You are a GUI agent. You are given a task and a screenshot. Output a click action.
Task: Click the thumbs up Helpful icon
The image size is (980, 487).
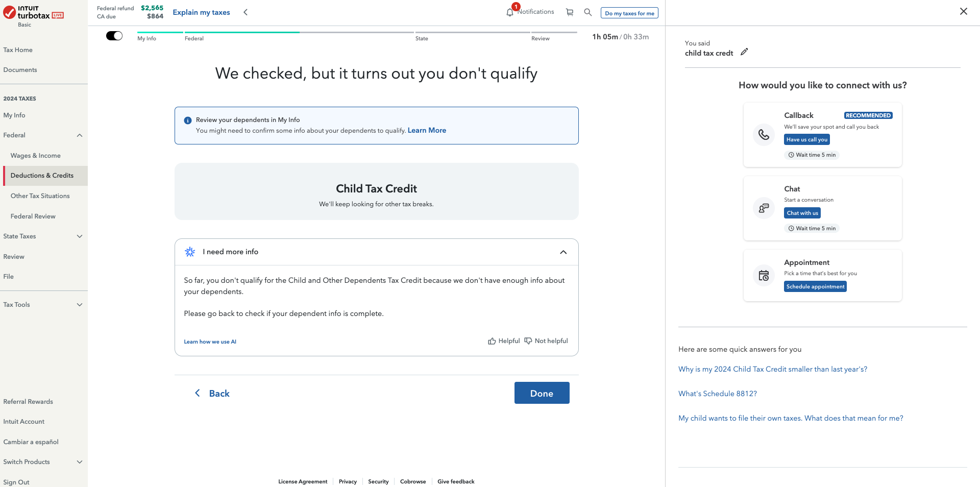pos(492,341)
